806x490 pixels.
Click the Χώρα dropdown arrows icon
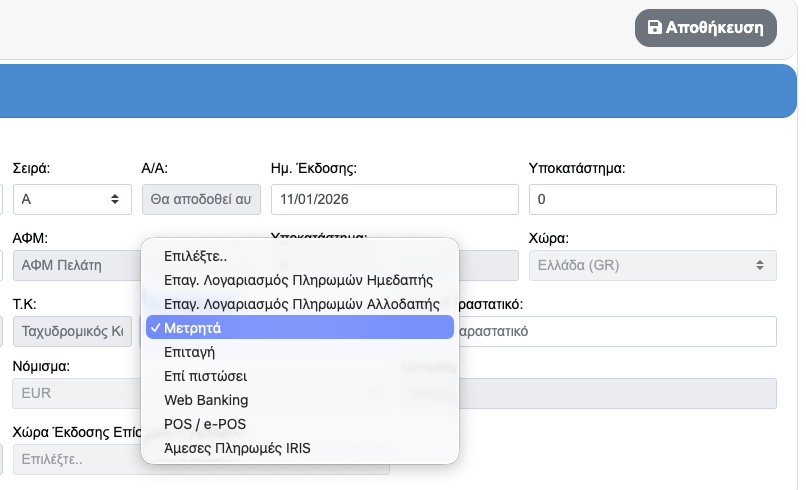point(760,265)
